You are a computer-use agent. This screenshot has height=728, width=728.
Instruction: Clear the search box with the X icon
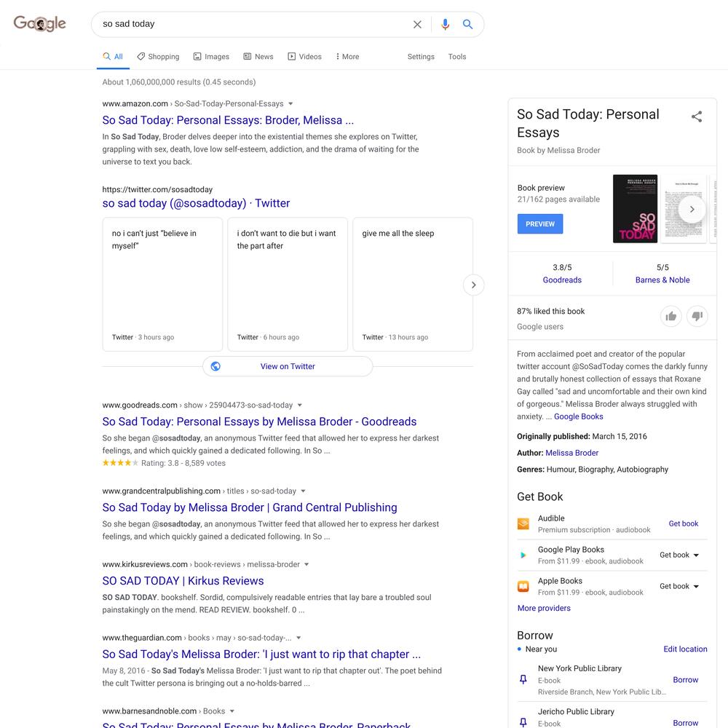click(417, 24)
